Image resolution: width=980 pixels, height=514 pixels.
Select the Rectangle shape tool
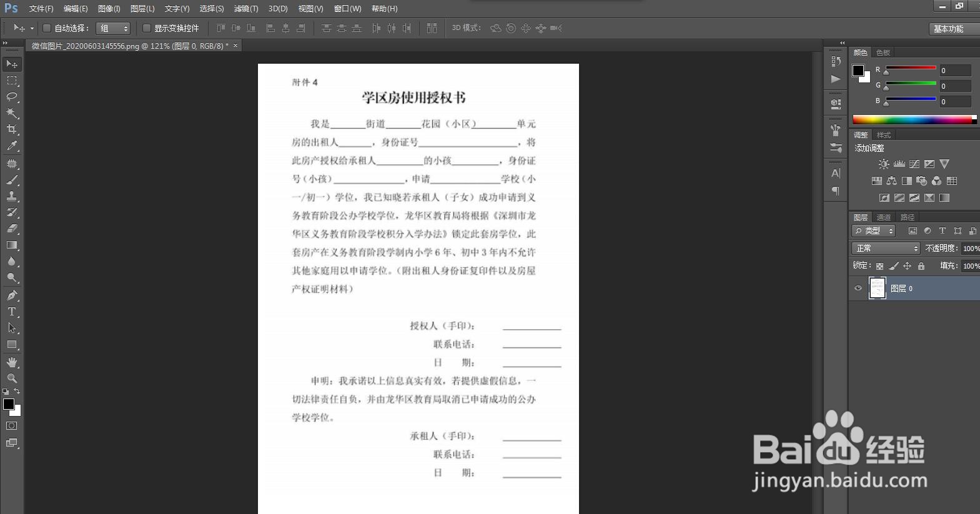click(12, 344)
